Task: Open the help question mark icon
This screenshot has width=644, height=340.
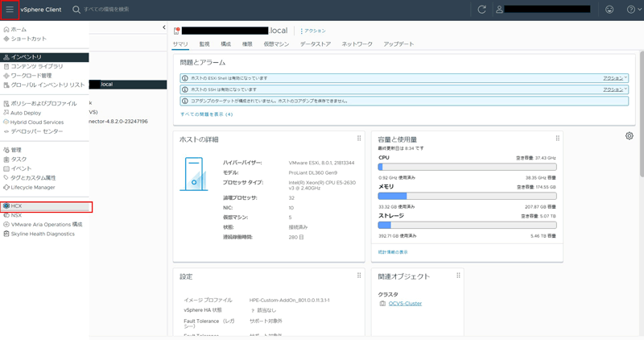Action: [631, 10]
